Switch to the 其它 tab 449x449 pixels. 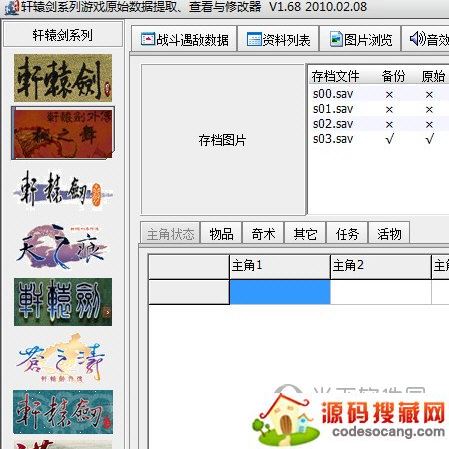pyautogui.click(x=305, y=234)
